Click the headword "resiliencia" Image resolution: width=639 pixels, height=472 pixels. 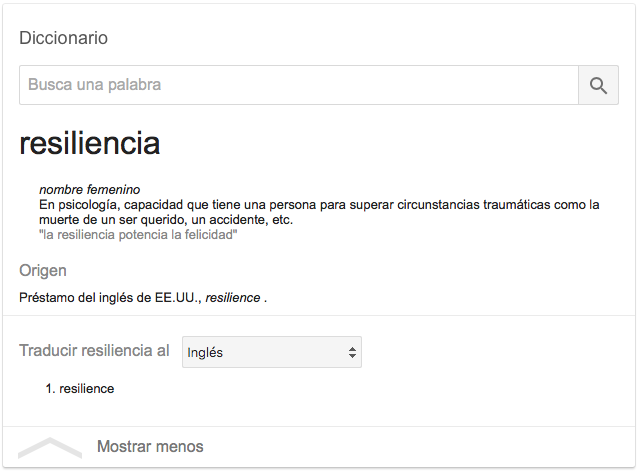tap(90, 143)
